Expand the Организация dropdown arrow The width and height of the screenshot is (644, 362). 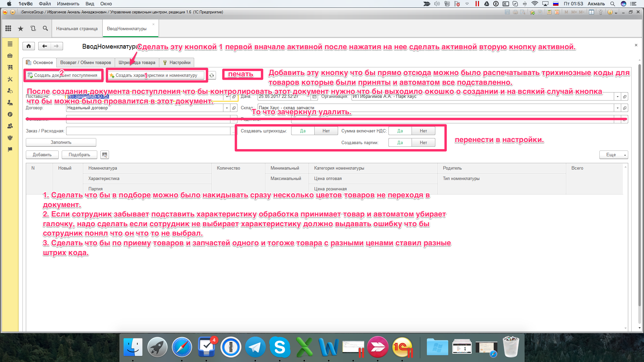(618, 97)
